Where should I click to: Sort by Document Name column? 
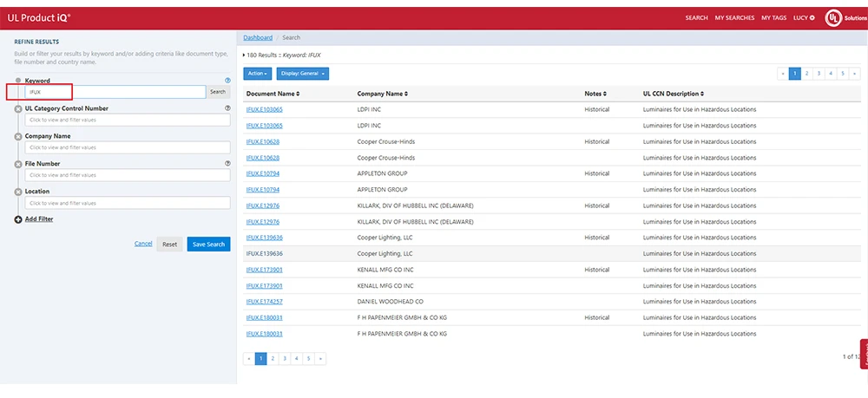pyautogui.click(x=273, y=94)
